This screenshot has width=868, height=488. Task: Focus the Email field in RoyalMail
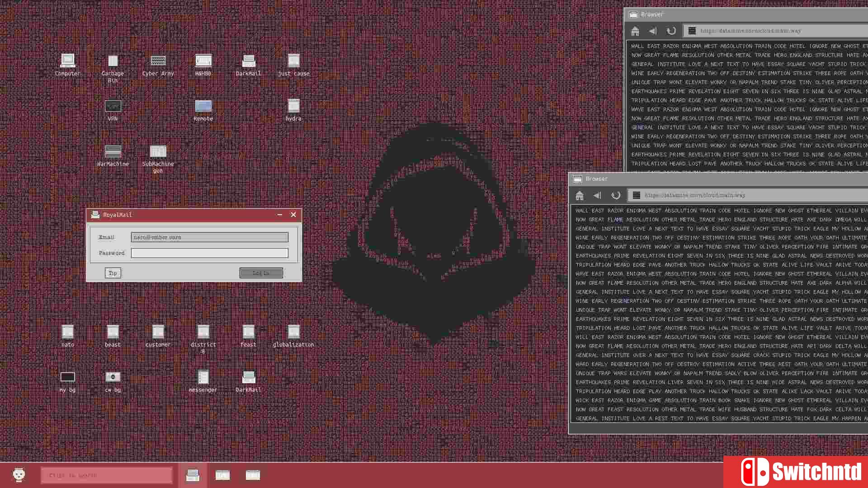tap(209, 237)
